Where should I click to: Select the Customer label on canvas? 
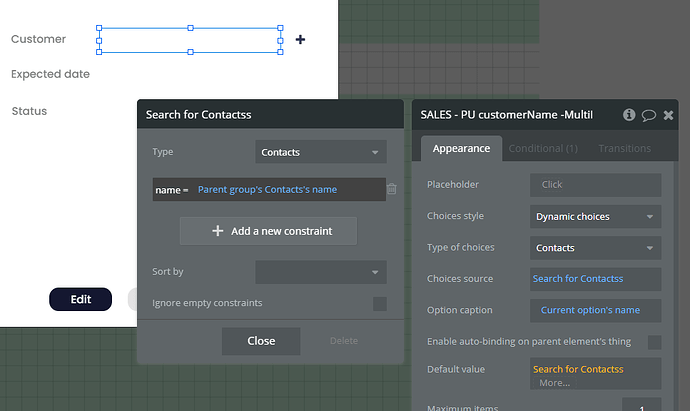tap(38, 39)
